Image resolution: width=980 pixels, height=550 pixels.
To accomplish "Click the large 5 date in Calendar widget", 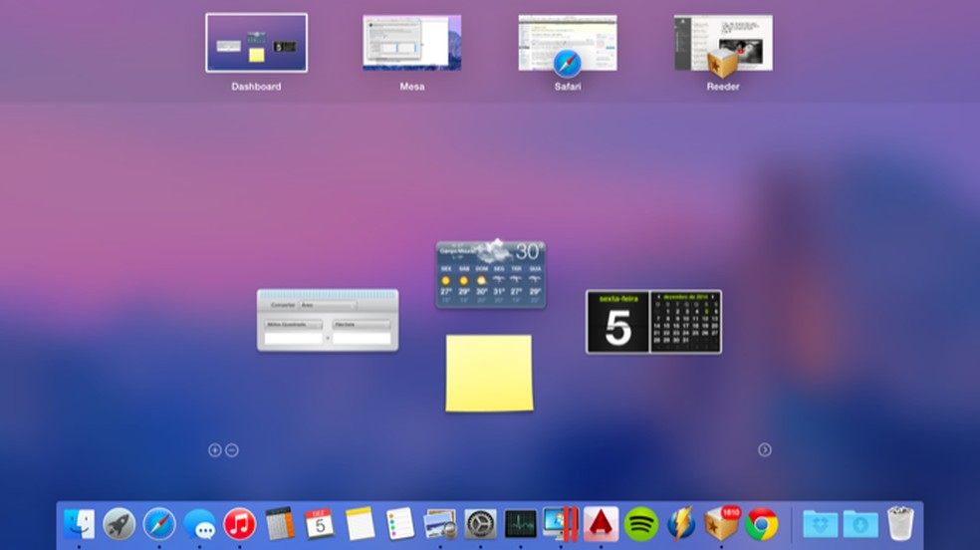I will pos(618,328).
